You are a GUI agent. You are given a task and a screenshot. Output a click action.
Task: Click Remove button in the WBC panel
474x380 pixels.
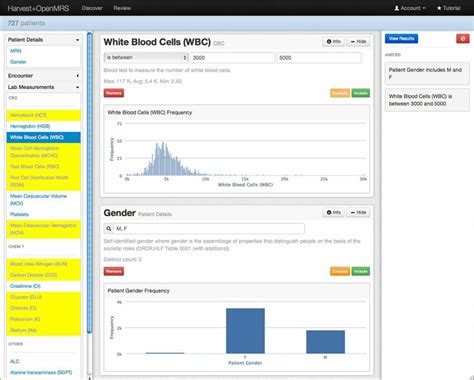(114, 93)
